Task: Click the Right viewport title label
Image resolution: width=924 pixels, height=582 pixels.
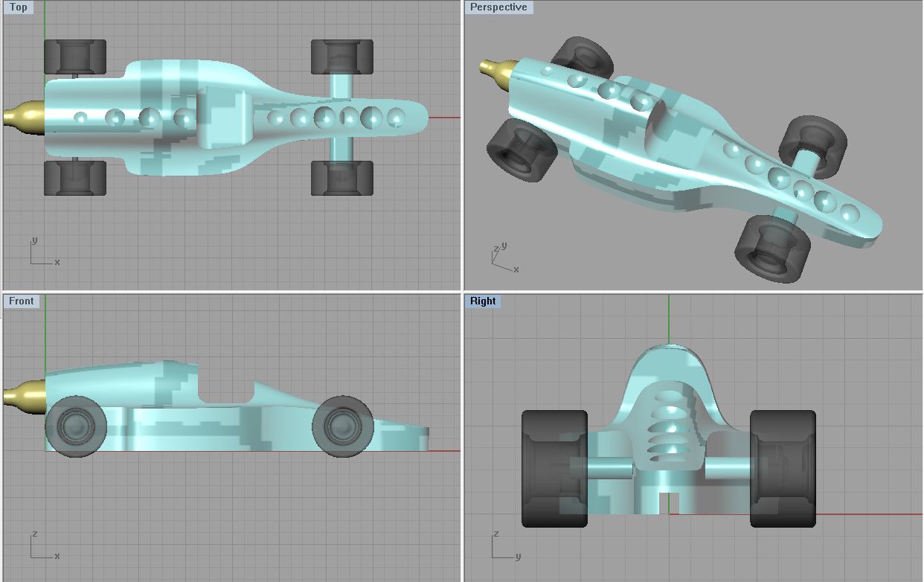Action: click(482, 301)
